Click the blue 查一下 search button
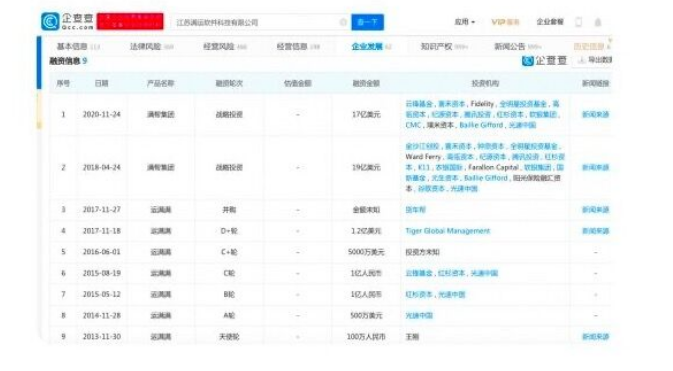The height and width of the screenshot is (371, 673). click(x=367, y=22)
